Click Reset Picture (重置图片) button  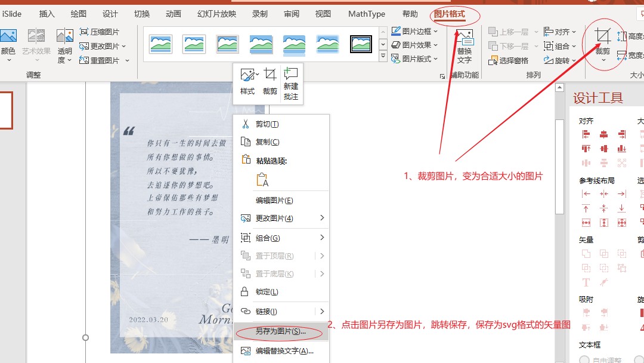pyautogui.click(x=100, y=60)
